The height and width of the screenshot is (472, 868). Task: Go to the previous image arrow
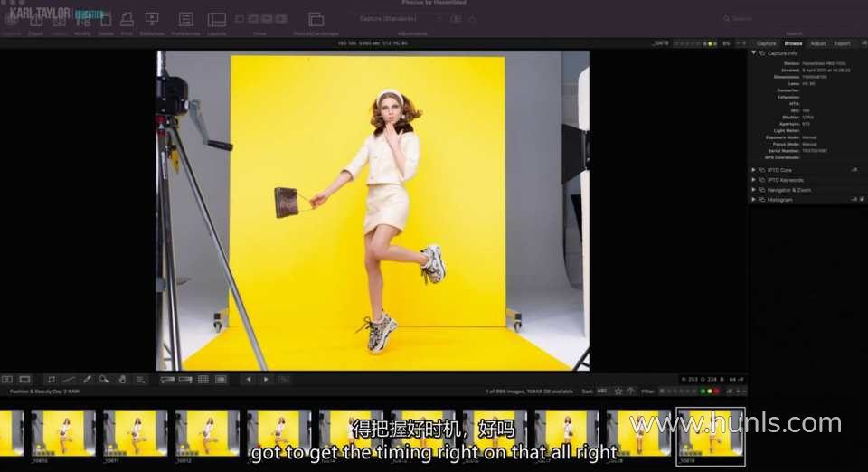coord(249,380)
